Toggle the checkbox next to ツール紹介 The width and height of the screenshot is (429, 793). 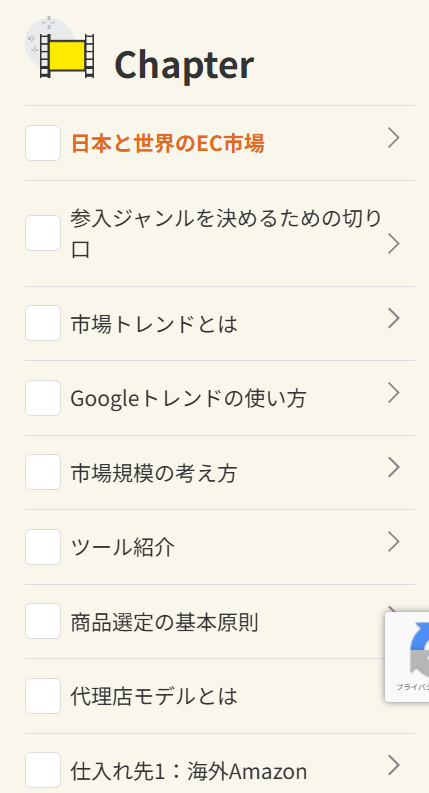(43, 547)
